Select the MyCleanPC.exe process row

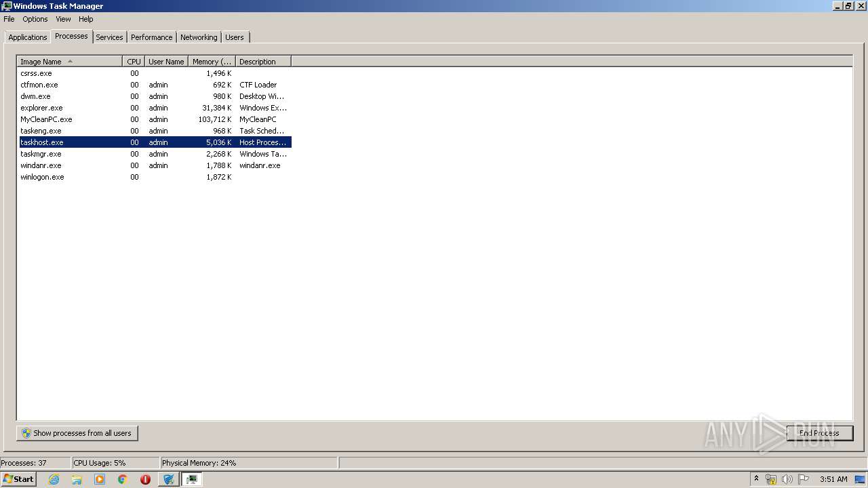(x=155, y=119)
